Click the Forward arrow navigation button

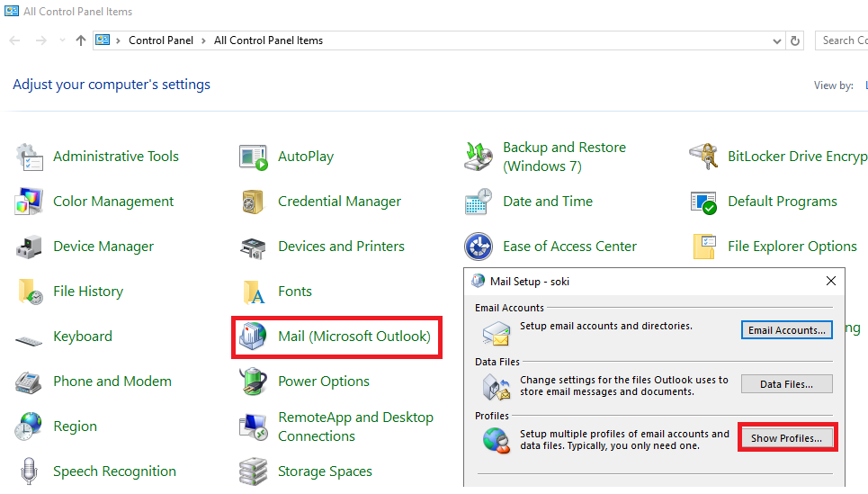(x=41, y=40)
